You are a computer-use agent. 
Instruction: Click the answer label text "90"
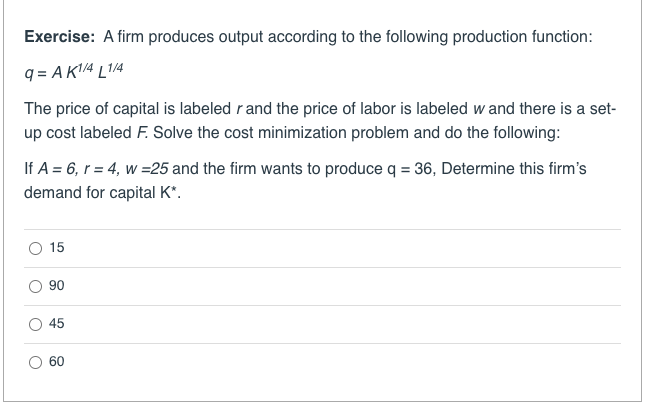pyautogui.click(x=56, y=285)
